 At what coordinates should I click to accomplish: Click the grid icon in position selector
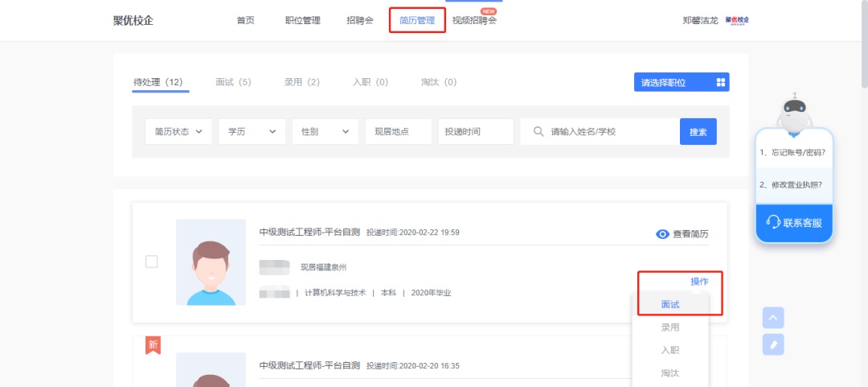pos(721,82)
